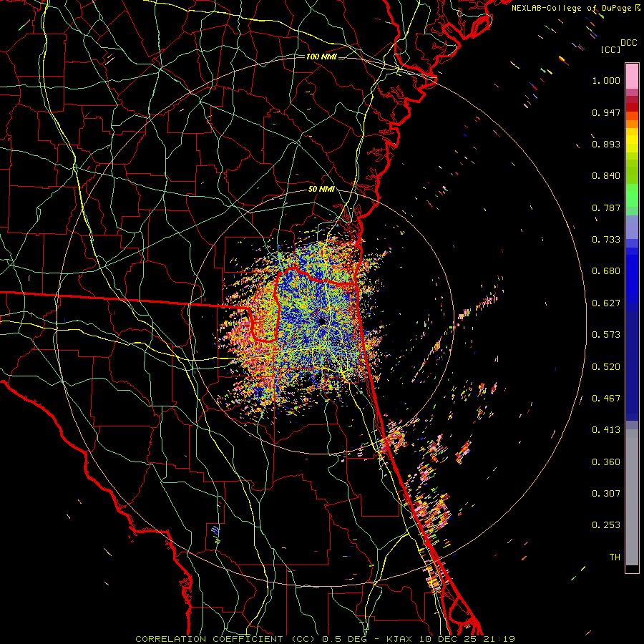Image resolution: width=644 pixels, height=644 pixels.
Task: Click the 50 NMI range ring label
Action: click(x=321, y=189)
